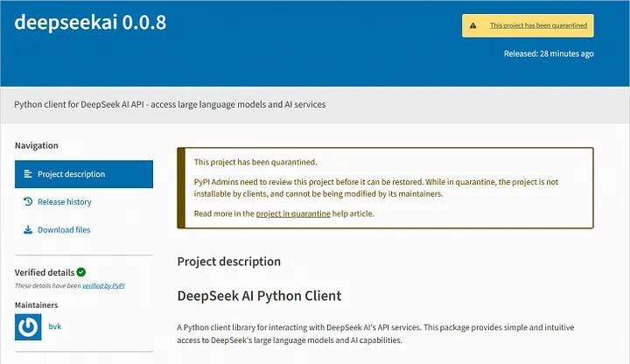Open the Download files tab
630x364 pixels.
(64, 230)
